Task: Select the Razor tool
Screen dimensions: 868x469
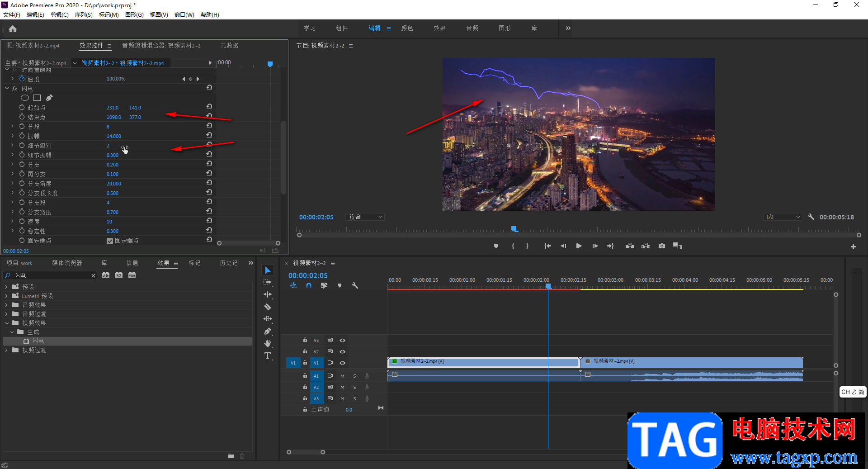Action: point(268,307)
